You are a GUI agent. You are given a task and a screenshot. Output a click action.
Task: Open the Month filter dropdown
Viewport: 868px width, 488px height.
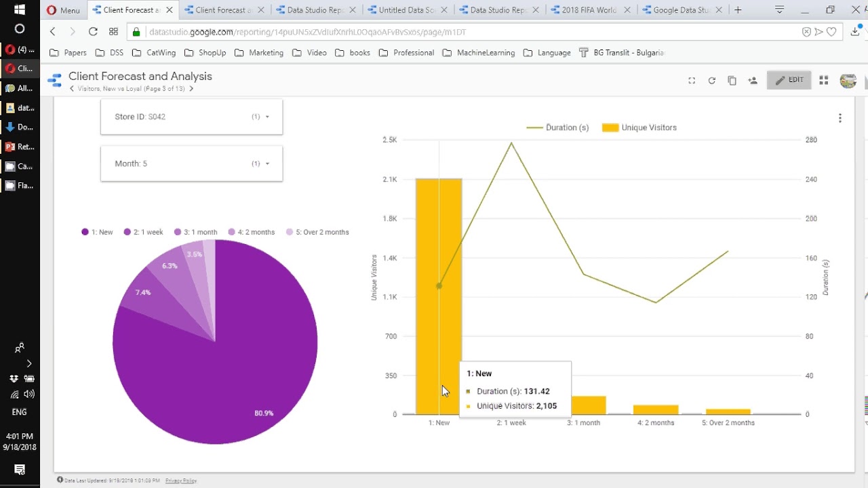click(191, 163)
